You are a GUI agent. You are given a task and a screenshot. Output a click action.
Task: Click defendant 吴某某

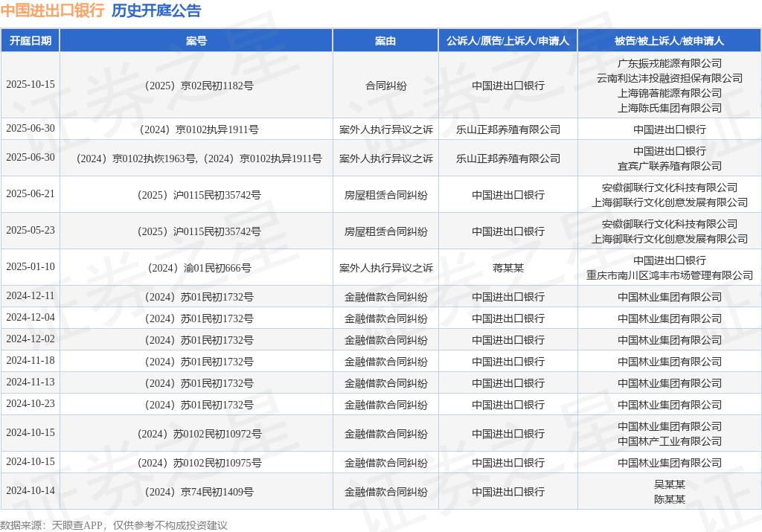tap(670, 484)
